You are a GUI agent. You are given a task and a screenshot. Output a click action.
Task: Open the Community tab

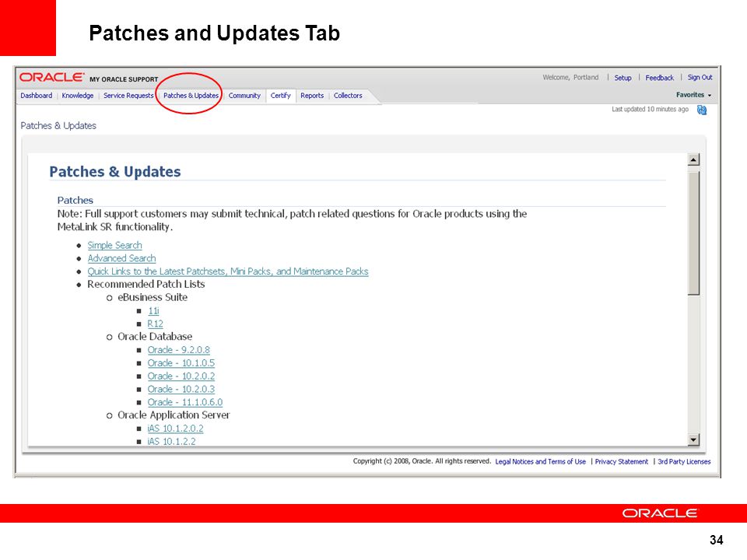244,95
